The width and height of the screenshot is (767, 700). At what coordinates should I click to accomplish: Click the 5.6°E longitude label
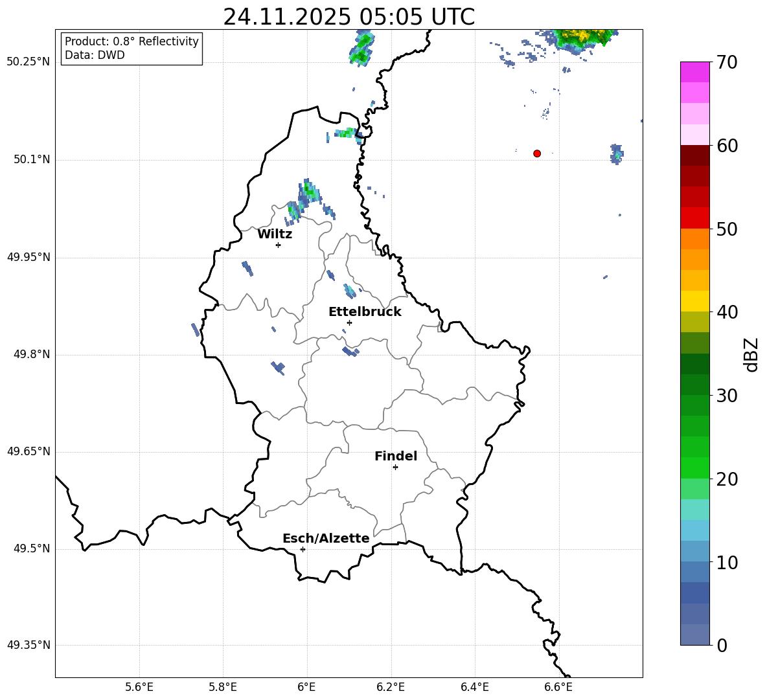click(139, 687)
